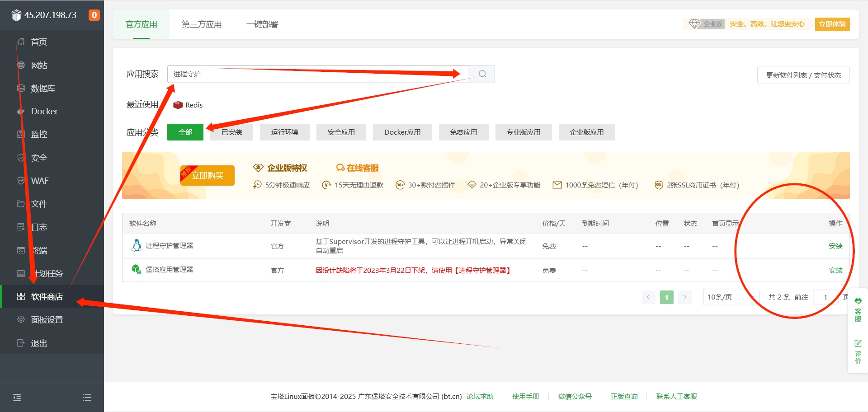The image size is (868, 412).
Task: Click the 立即体验 button
Action: [x=832, y=24]
